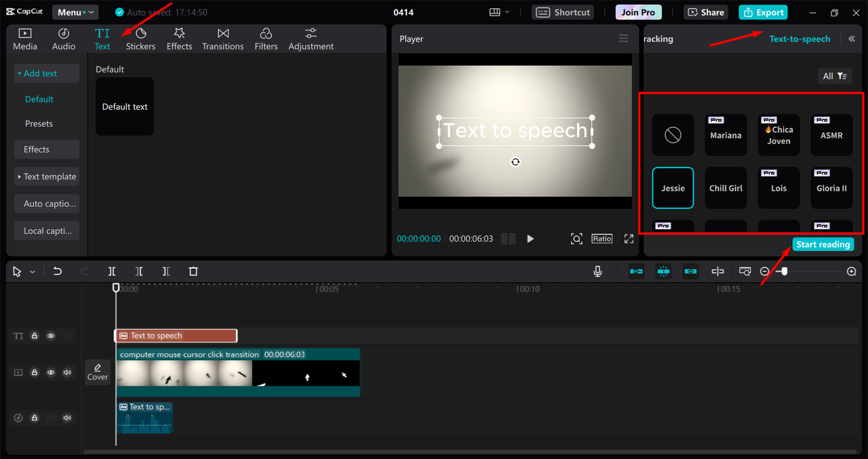Click the zoom out timeline minus icon
The height and width of the screenshot is (459, 868).
point(764,271)
